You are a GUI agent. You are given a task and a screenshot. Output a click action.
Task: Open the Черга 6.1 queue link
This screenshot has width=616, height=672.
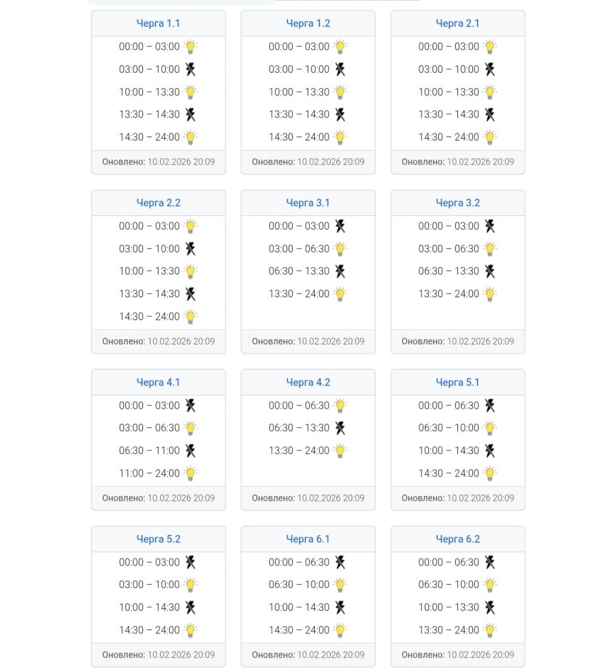pyautogui.click(x=308, y=539)
